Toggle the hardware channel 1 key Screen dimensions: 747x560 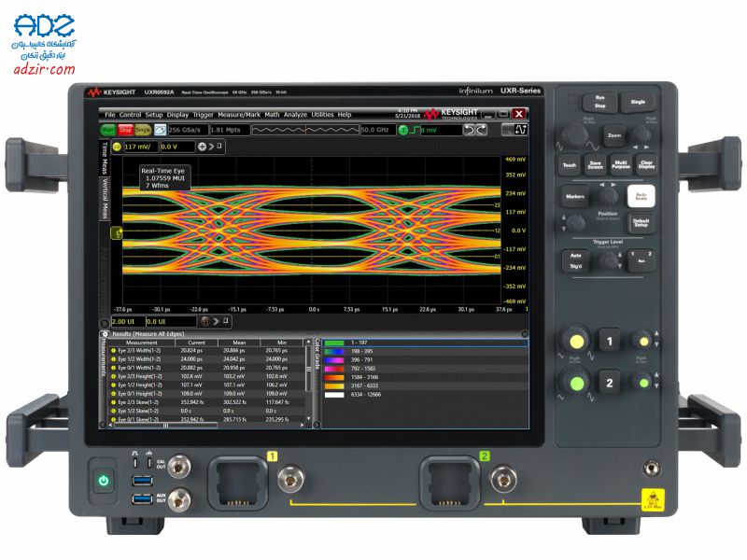[x=610, y=341]
